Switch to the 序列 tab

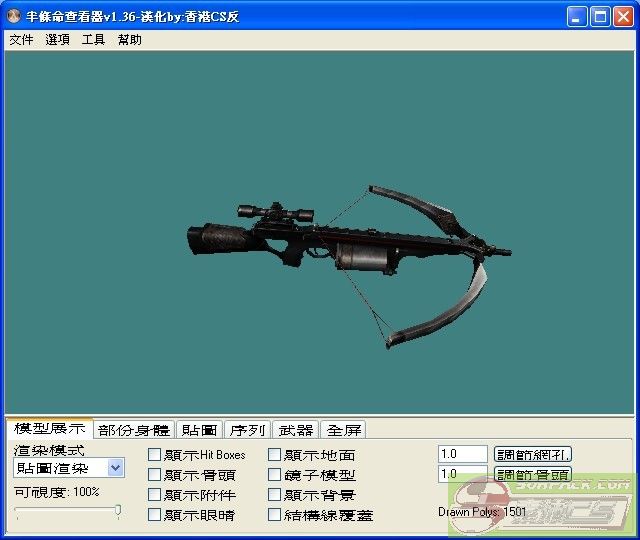coord(247,430)
